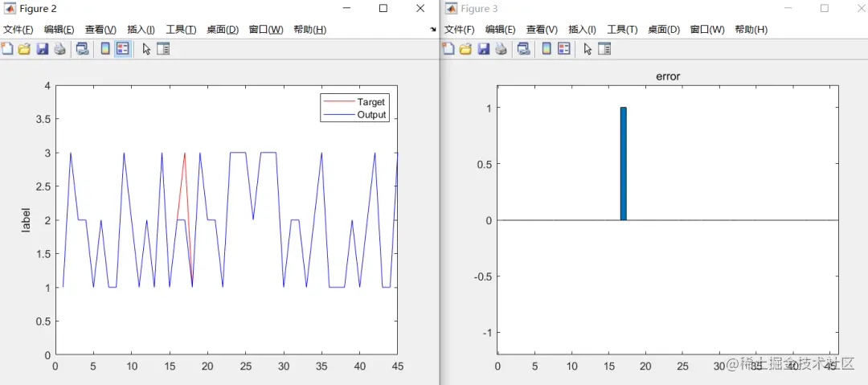Click Print Figure icon in Figure 3 toolbar
Screen dimensions: 868x385
coord(501,49)
